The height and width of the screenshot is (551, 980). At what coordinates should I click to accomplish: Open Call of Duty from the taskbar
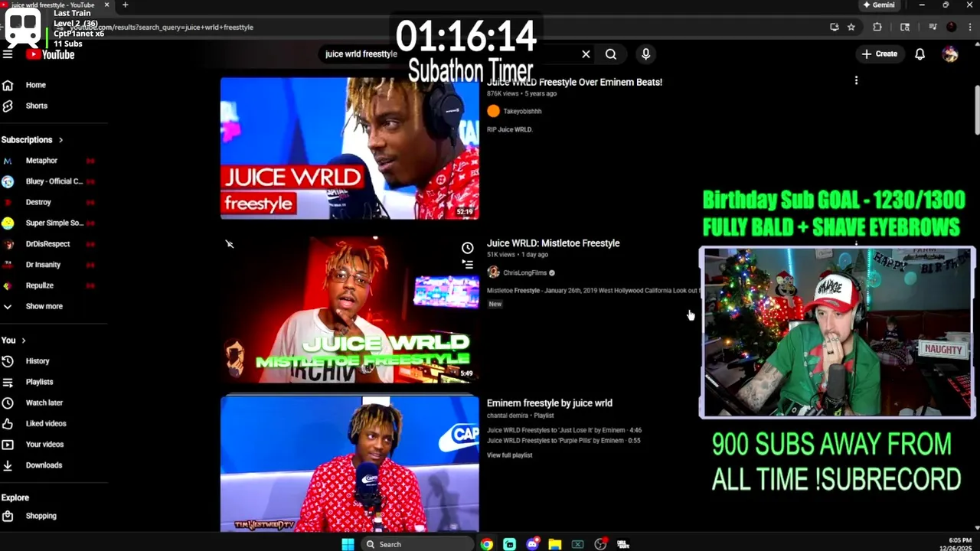click(623, 544)
